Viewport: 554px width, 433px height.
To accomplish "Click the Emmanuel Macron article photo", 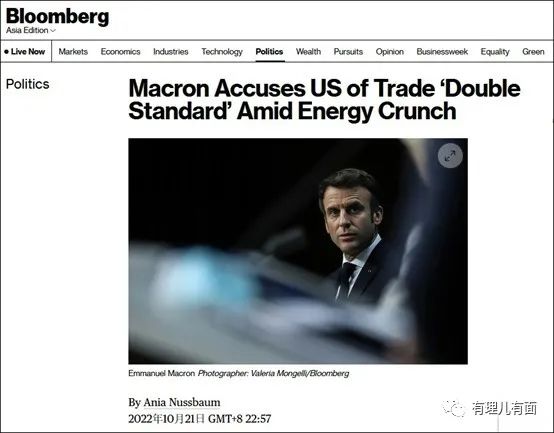I will click(x=298, y=251).
